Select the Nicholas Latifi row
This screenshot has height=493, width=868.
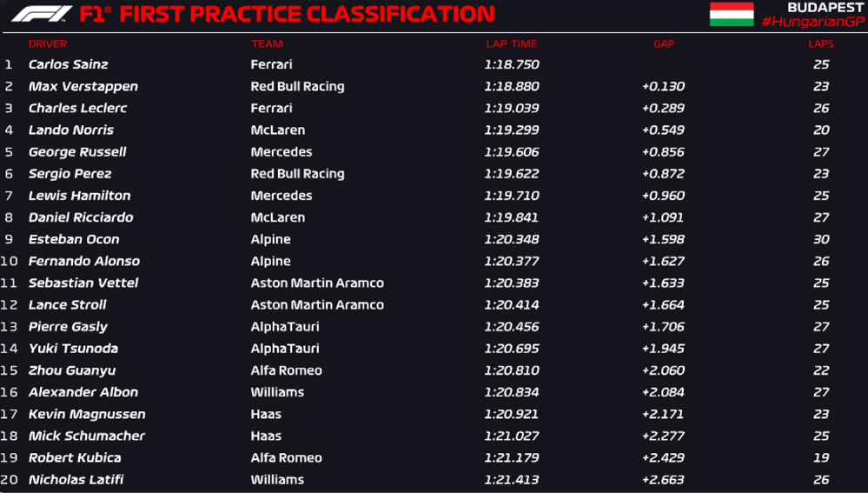coord(434,480)
